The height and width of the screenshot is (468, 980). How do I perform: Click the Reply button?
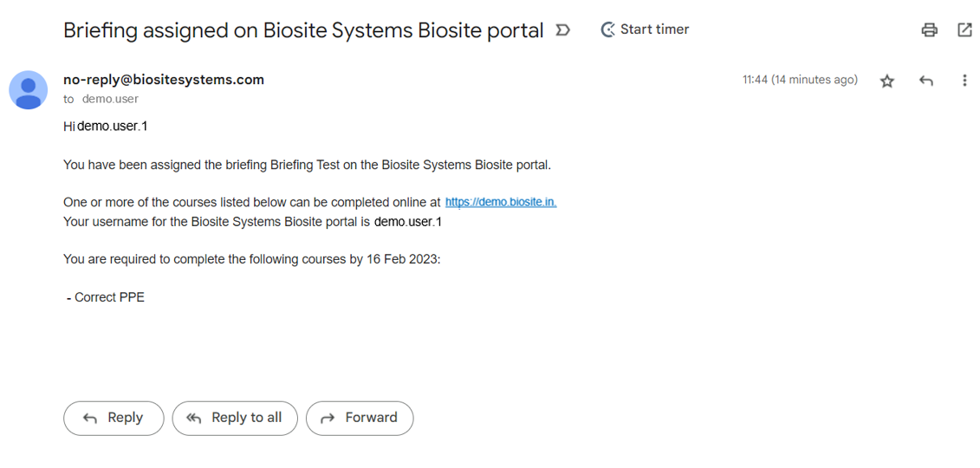click(x=114, y=418)
